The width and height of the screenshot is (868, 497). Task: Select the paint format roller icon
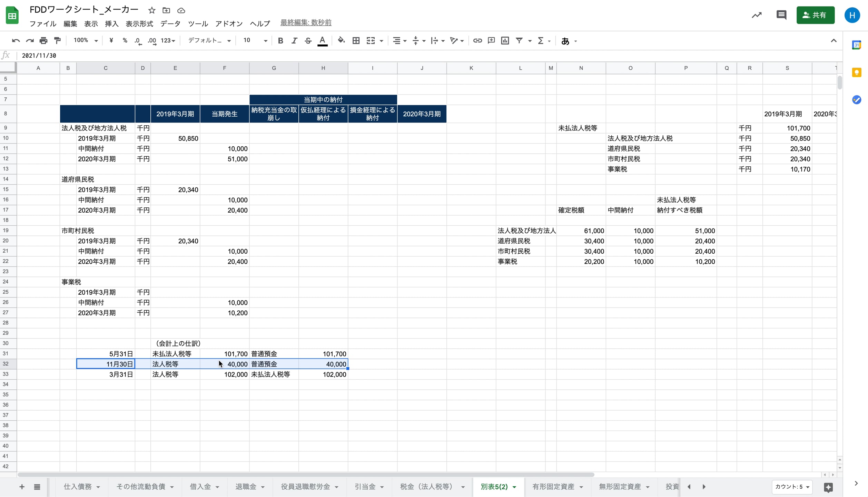(57, 41)
